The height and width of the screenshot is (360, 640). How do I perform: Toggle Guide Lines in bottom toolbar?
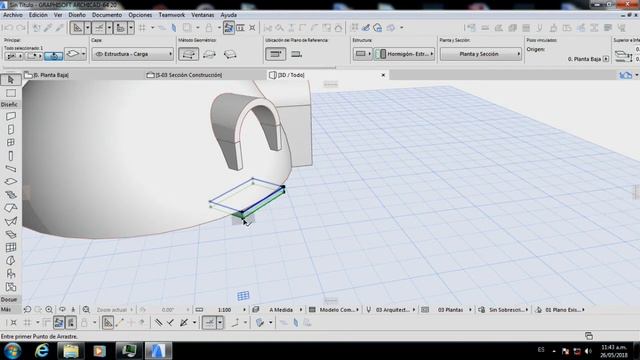point(108,323)
